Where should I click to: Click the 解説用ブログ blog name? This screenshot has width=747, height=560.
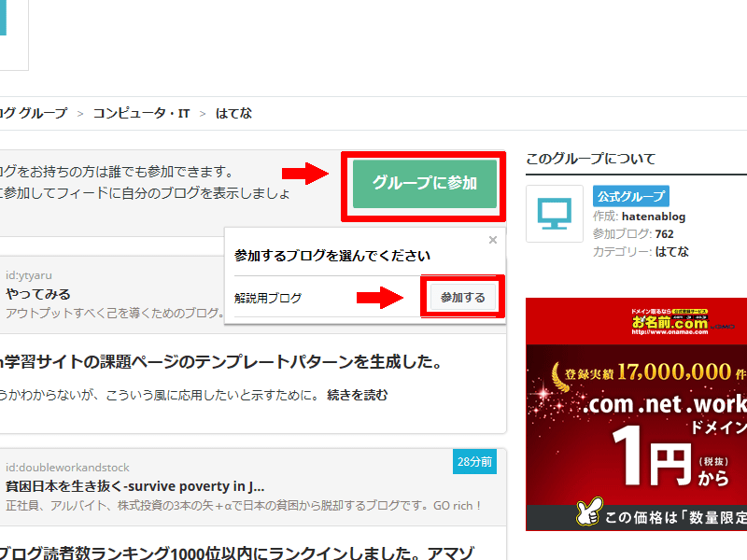(268, 298)
